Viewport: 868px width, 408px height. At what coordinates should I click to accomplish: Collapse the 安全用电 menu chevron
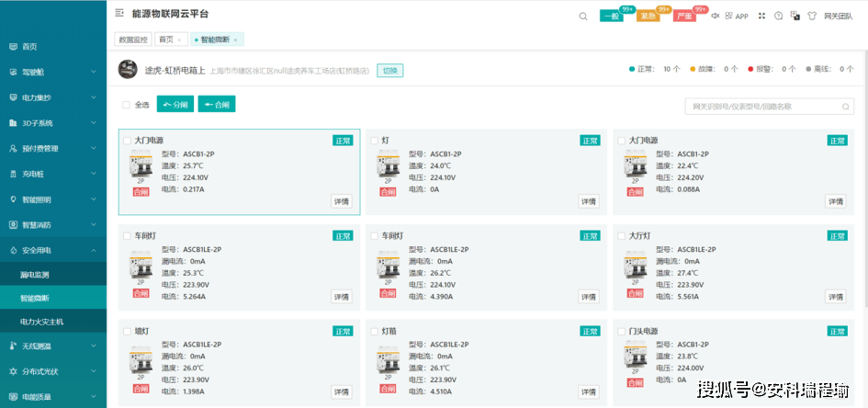point(93,250)
